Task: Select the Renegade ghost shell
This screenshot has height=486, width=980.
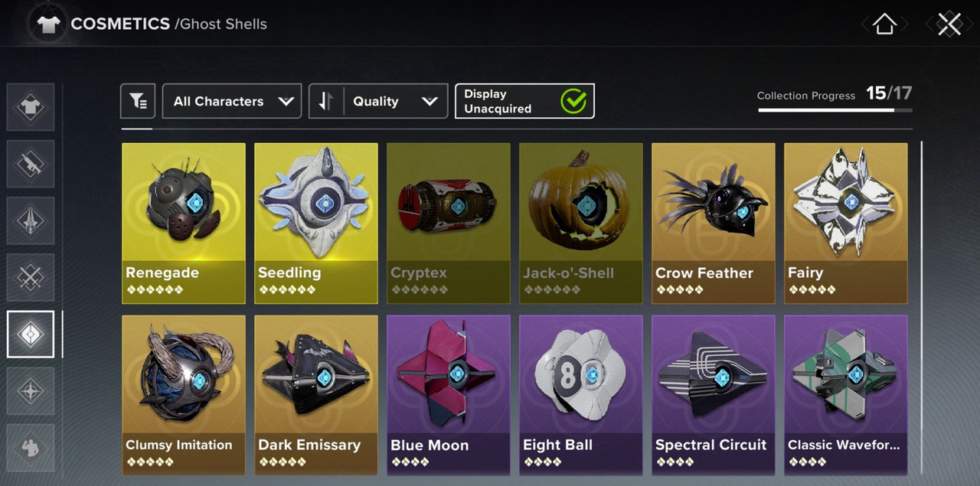Action: click(x=184, y=223)
